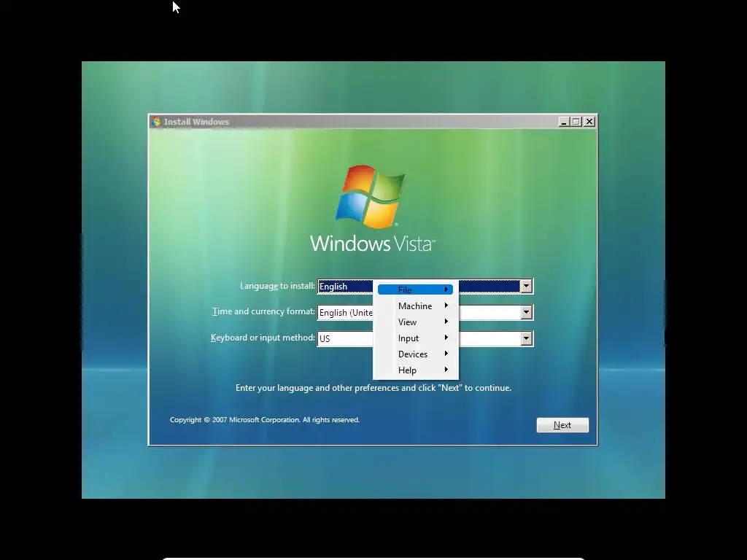Open the Machine submenu
Screen dimensions: 747x560
(x=415, y=306)
